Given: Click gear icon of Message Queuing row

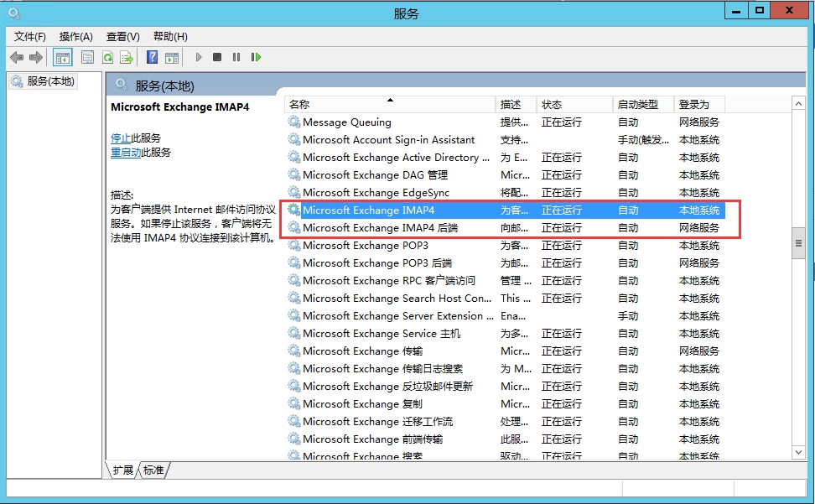Looking at the screenshot, I should click(x=294, y=122).
